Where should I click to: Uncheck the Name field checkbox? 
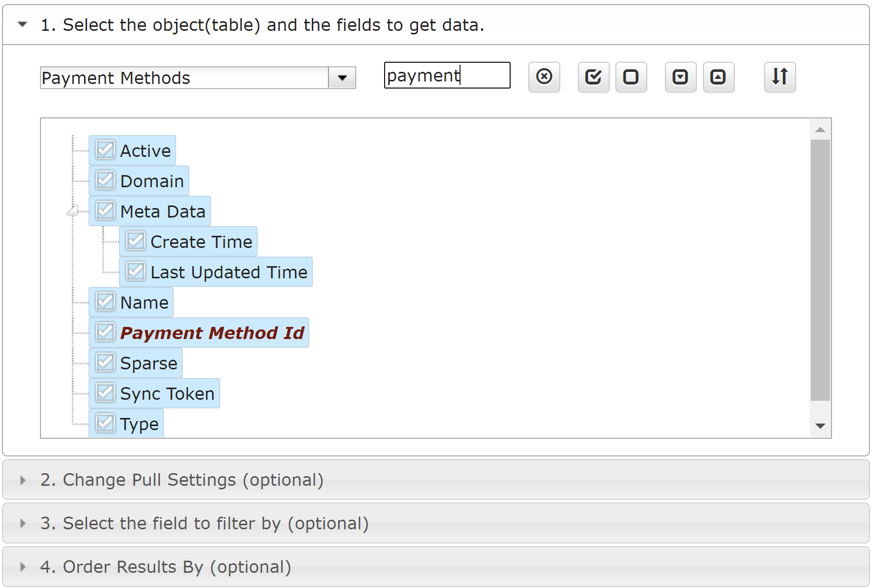[105, 302]
